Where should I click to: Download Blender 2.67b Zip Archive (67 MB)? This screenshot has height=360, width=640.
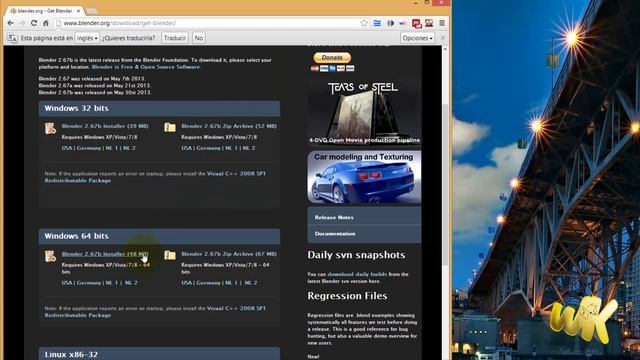[229, 254]
